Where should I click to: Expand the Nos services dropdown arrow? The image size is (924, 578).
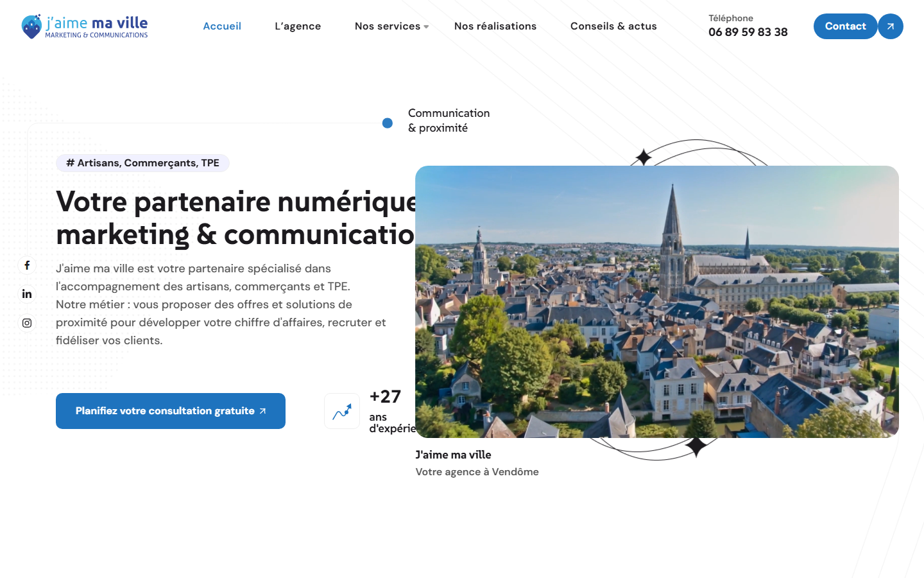(426, 27)
